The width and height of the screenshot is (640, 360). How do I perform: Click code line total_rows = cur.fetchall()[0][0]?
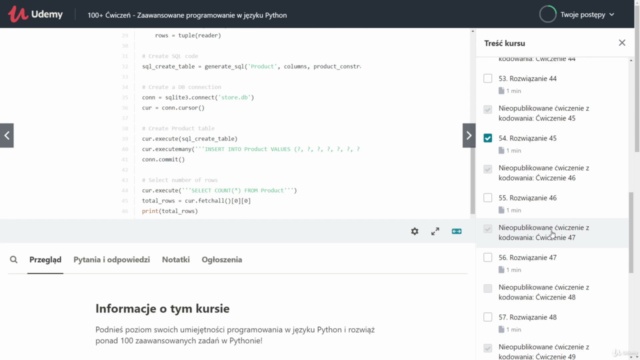click(x=196, y=201)
